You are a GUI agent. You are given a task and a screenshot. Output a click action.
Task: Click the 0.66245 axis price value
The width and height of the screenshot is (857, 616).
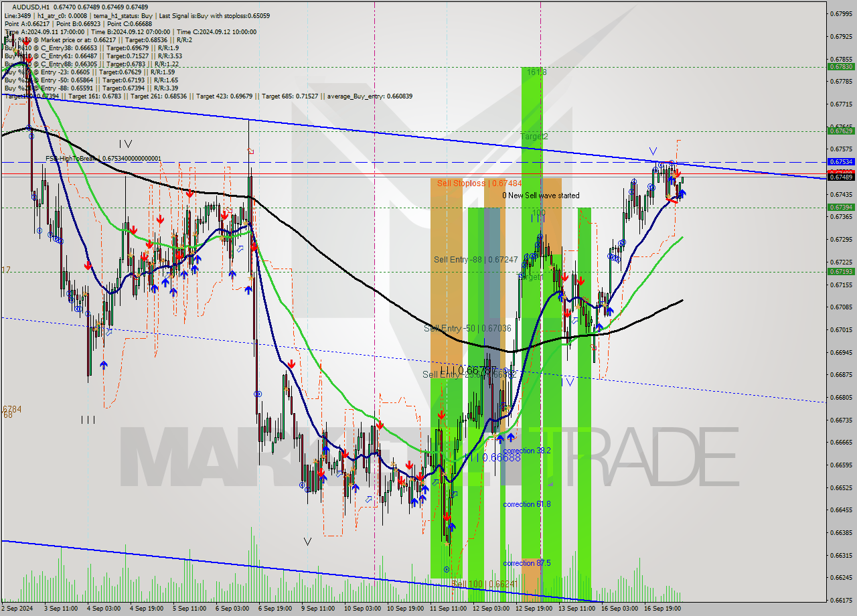tap(841, 578)
